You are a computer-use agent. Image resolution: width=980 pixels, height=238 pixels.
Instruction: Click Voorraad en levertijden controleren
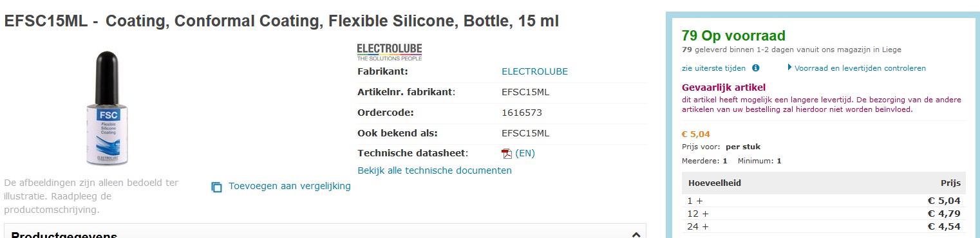tap(860, 68)
